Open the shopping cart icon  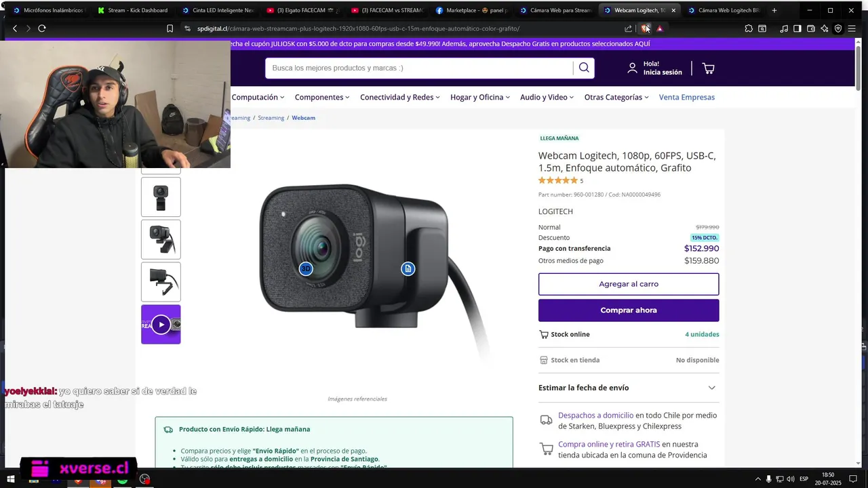[x=709, y=68]
